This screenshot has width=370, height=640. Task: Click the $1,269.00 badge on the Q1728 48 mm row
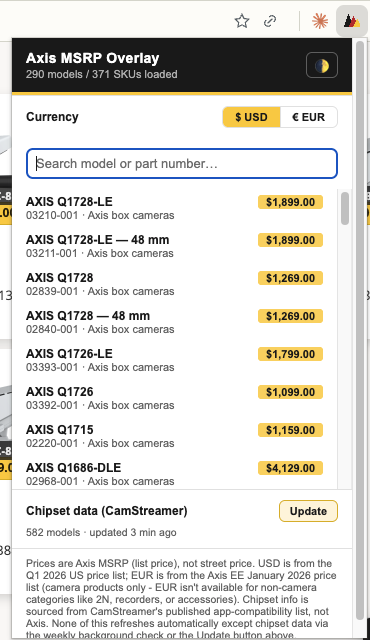(x=290, y=316)
